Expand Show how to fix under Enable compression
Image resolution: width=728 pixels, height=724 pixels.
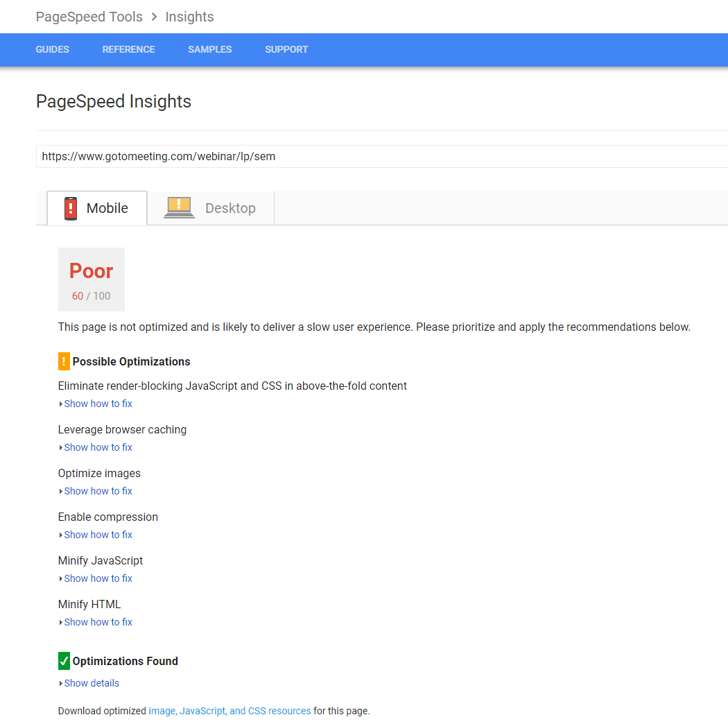tap(98, 535)
